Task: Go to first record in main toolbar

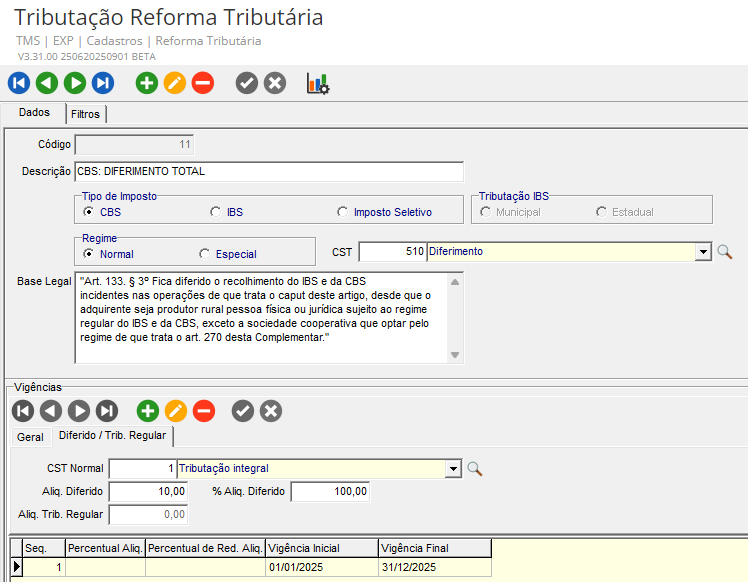Action: (19, 83)
